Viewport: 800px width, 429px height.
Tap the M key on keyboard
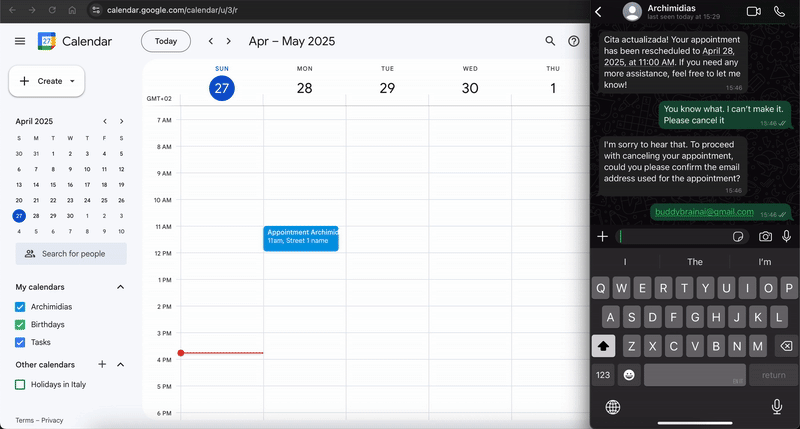click(758, 346)
